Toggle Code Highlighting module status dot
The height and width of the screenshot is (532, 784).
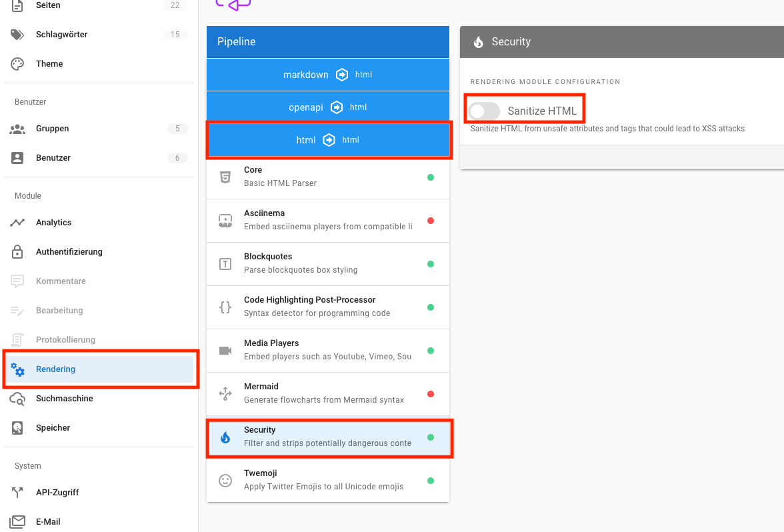pos(431,307)
